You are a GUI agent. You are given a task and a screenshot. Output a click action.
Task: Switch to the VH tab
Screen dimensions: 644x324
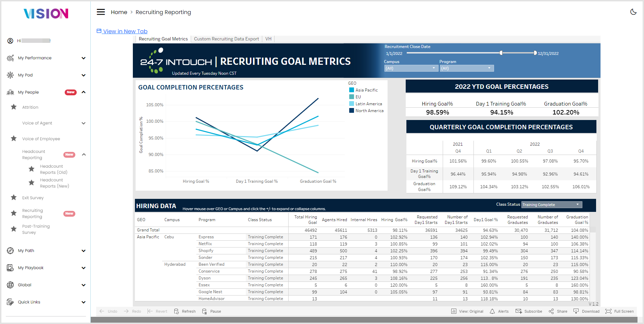click(268, 39)
